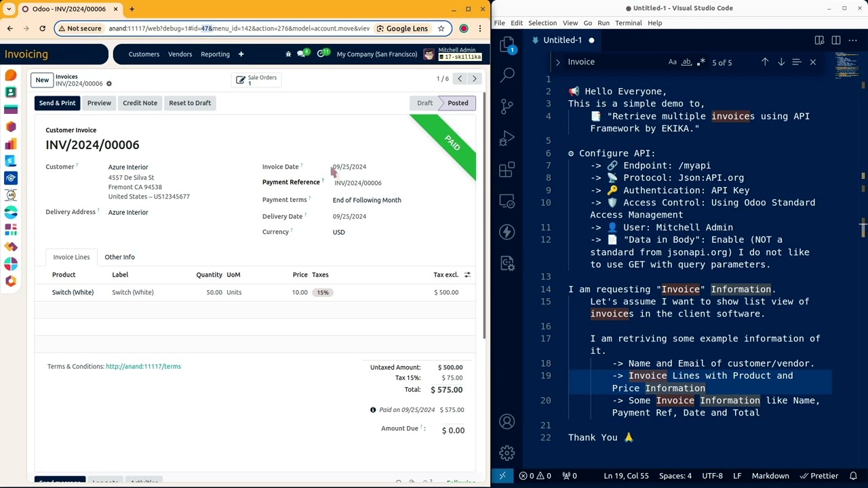Open VS Code Manage gear icon
This screenshot has width=868, height=488.
click(x=507, y=453)
